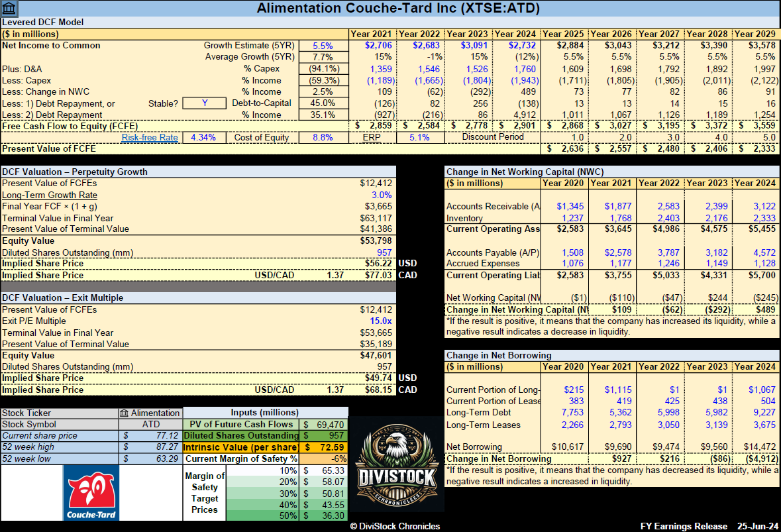781x532 pixels.
Task: Click the 52 week low 63.29 value
Action: [167, 458]
